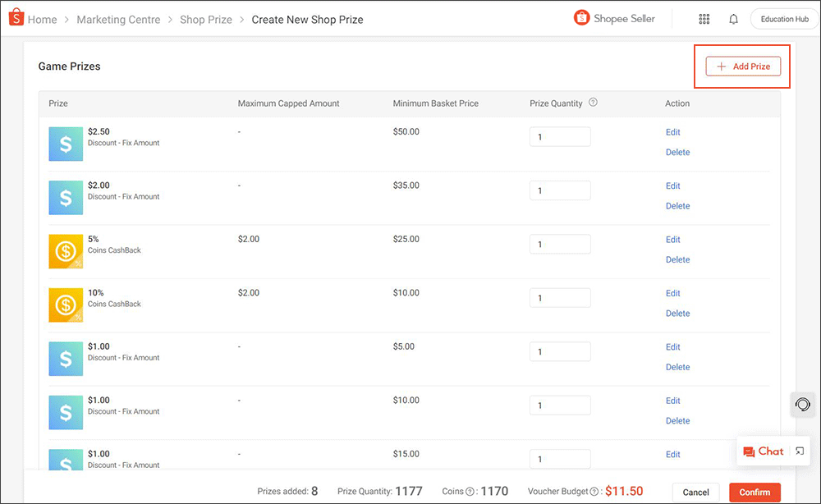821x504 pixels.
Task: Select the yellow coins icon beside 5% Coins CashBack
Action: [x=66, y=250]
